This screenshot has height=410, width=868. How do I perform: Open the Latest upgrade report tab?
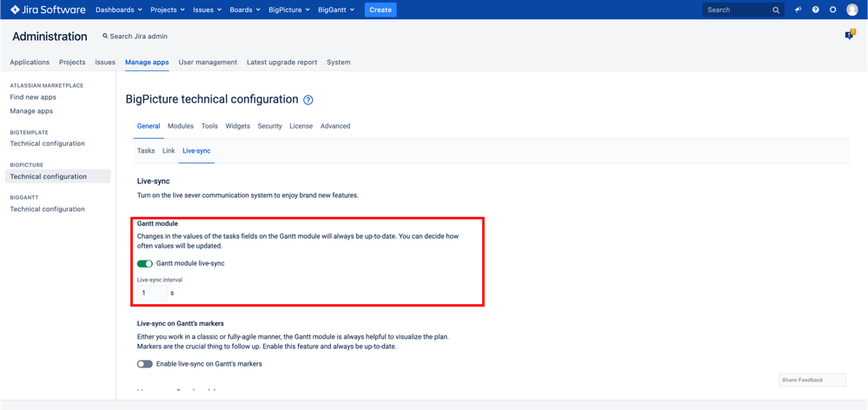pos(282,62)
